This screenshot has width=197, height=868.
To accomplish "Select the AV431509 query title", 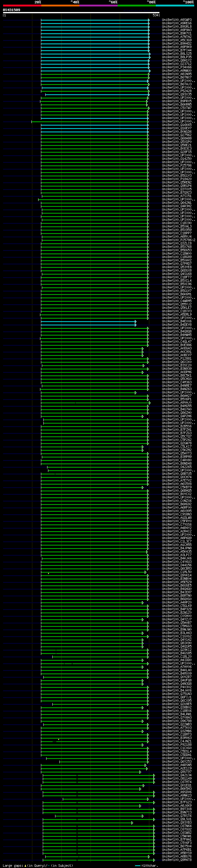I will (11, 10).
